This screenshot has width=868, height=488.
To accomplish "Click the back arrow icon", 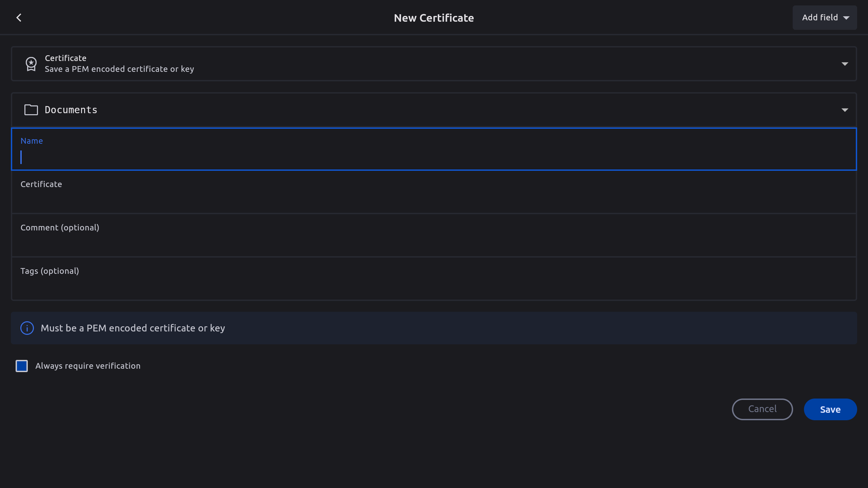I will 19,18.
